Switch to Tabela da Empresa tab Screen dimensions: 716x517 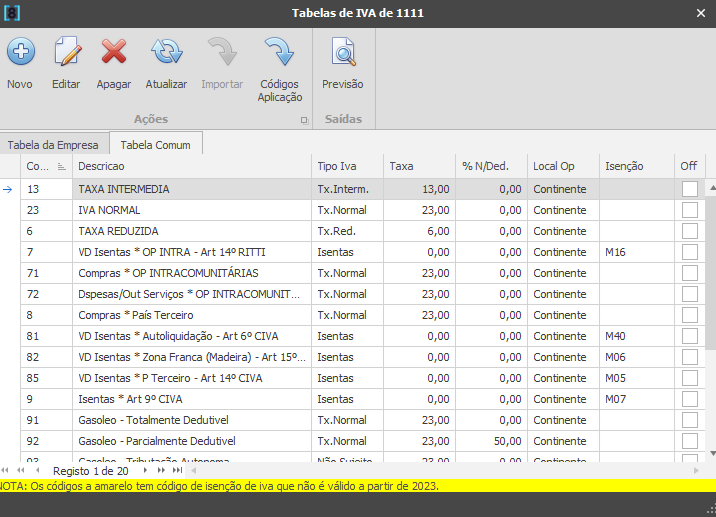point(53,145)
